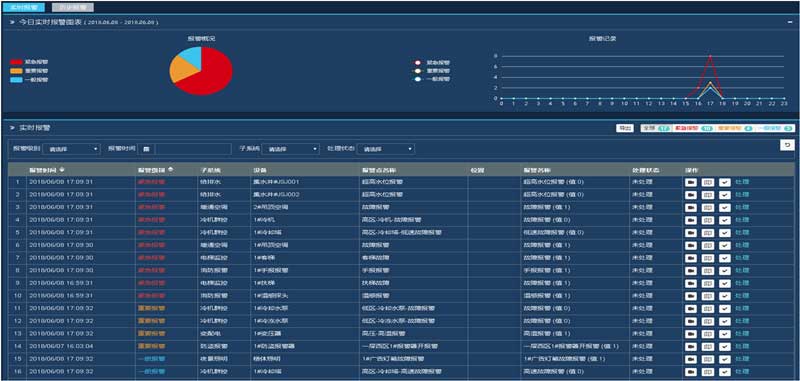The width and height of the screenshot is (800, 381).
Task: Click checkmark confirm icon in row 3
Action: [x=724, y=208]
